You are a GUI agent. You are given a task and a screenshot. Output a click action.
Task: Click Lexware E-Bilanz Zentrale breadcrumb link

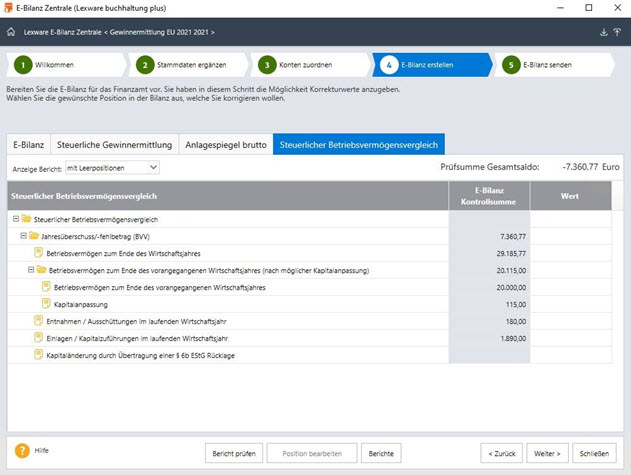(x=62, y=32)
